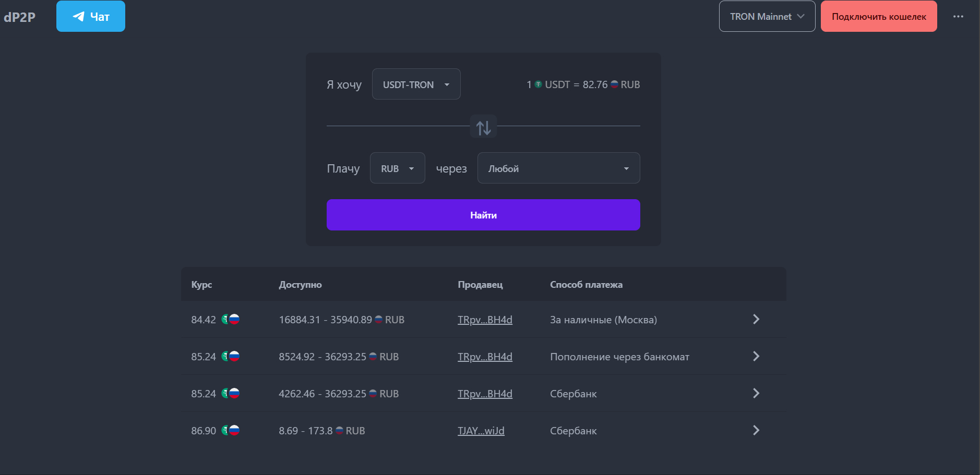Open seller TJAY...wiJd profile link

point(481,431)
